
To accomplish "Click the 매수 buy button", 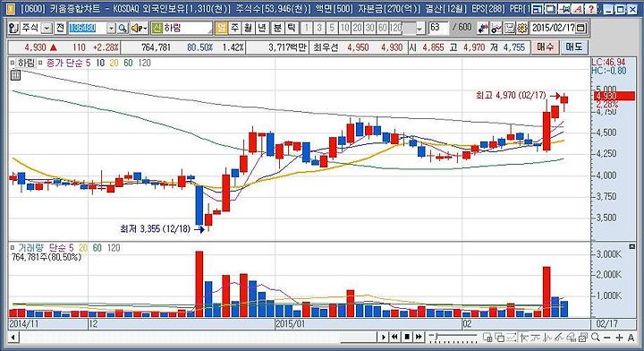I will (545, 47).
